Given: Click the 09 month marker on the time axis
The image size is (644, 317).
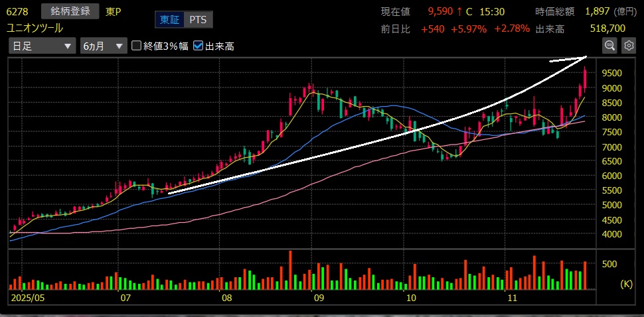Looking at the screenshot, I should pos(319,298).
